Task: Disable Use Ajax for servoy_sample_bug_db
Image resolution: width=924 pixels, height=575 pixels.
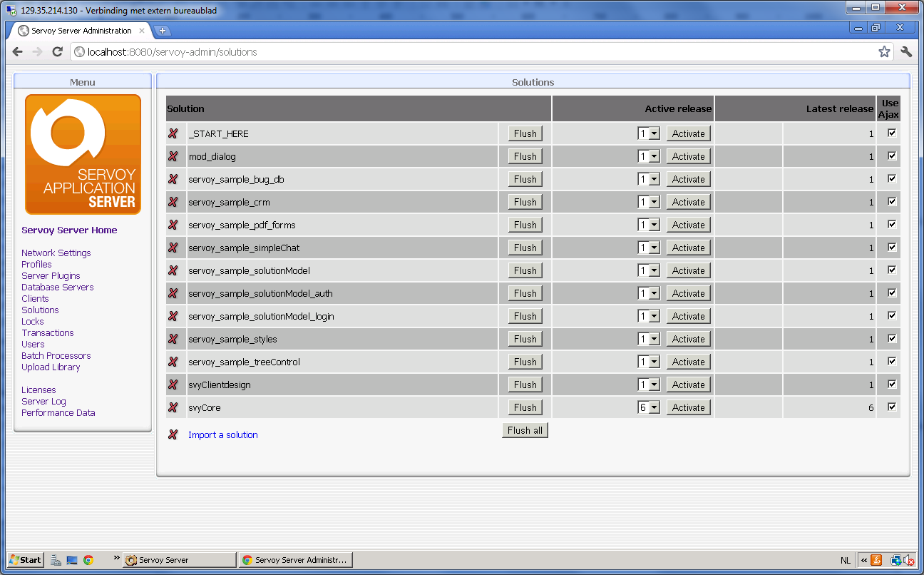Action: pyautogui.click(x=892, y=178)
